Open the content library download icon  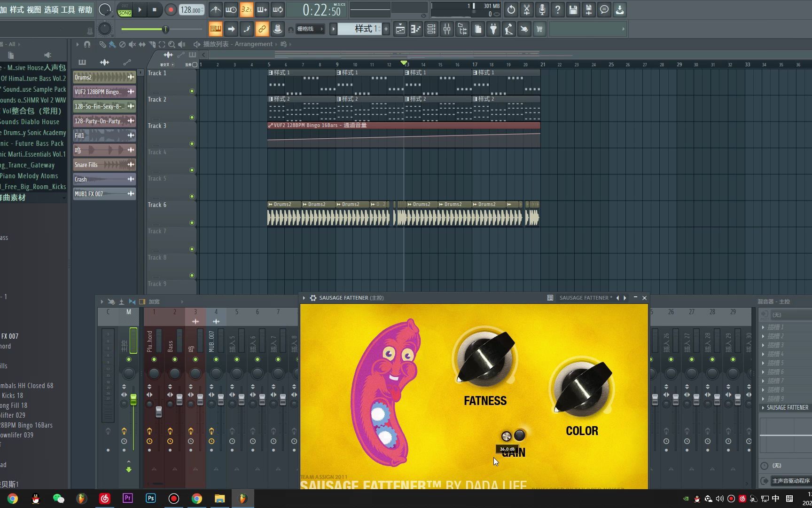pos(620,9)
